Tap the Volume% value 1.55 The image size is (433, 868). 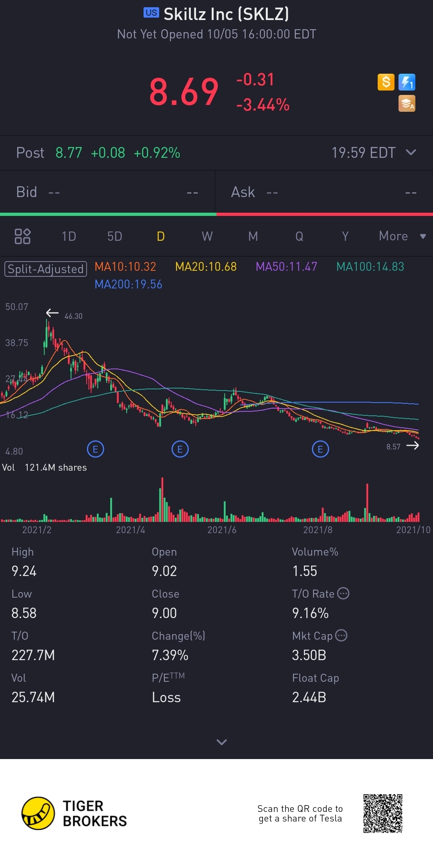pos(305,571)
